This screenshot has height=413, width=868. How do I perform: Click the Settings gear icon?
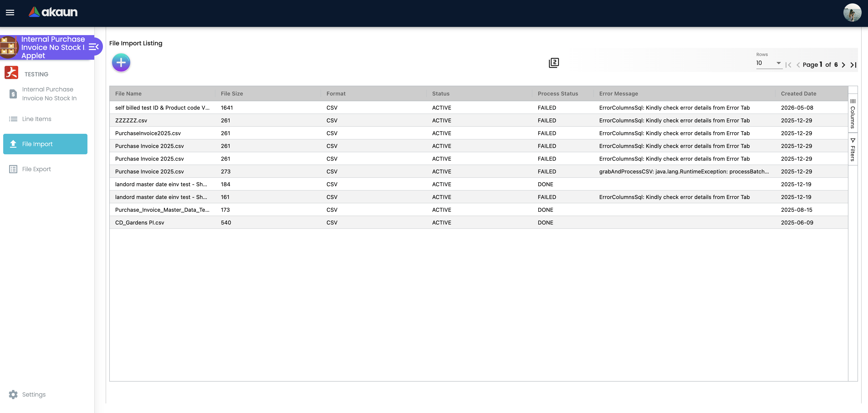(13, 395)
